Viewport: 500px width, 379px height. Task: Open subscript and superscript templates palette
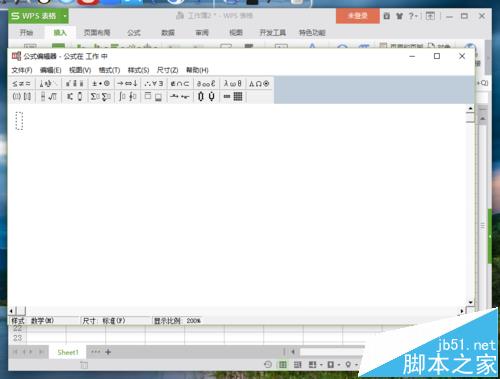tap(74, 97)
